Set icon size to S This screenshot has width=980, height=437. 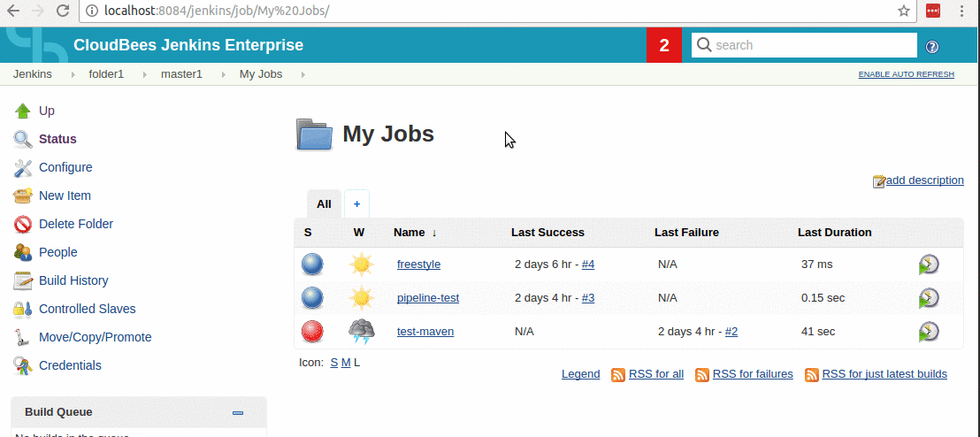coord(333,363)
